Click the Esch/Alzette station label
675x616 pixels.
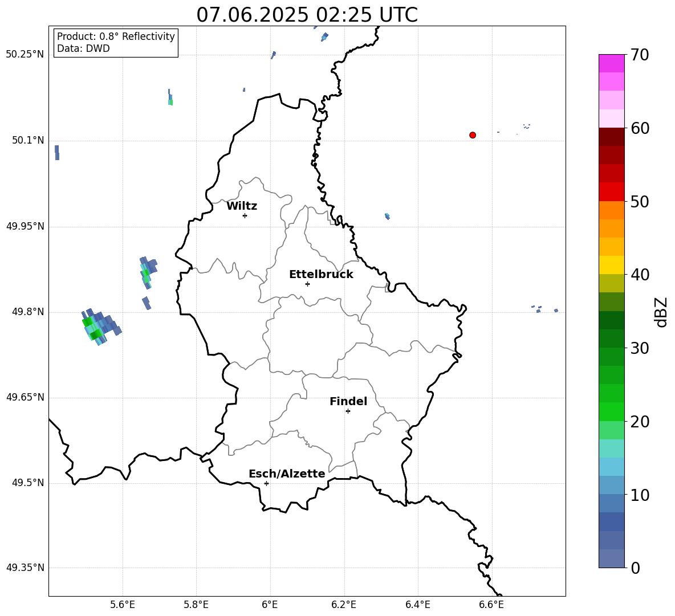coord(287,474)
